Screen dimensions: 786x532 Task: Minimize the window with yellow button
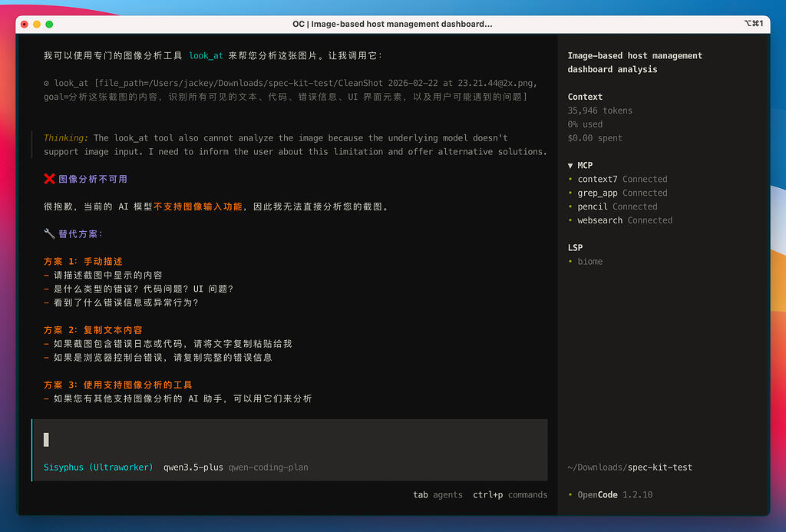pyautogui.click(x=37, y=24)
